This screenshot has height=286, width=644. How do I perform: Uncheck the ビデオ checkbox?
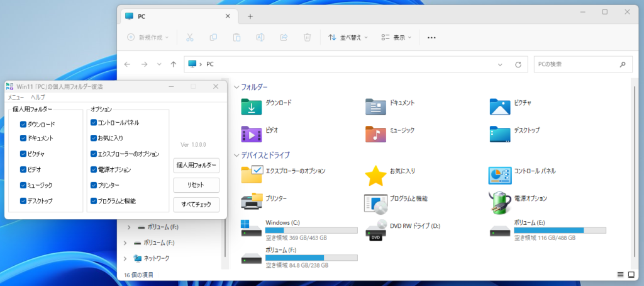(x=23, y=169)
